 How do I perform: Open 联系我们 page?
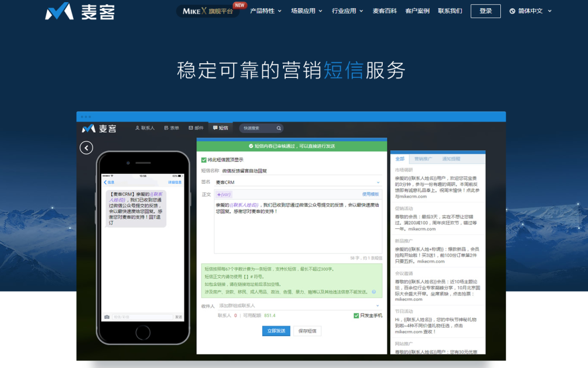450,11
